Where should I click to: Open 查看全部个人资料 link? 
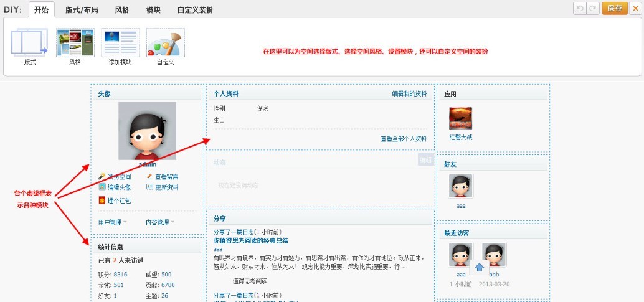(404, 139)
